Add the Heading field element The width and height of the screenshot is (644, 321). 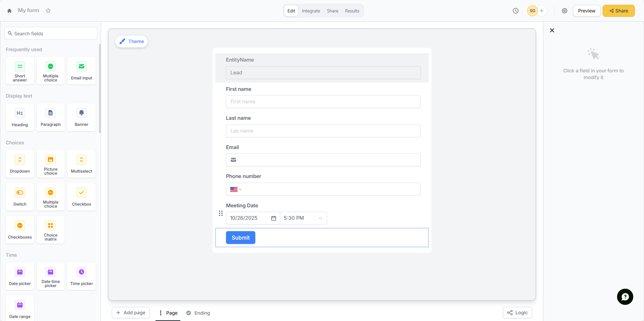(20, 117)
